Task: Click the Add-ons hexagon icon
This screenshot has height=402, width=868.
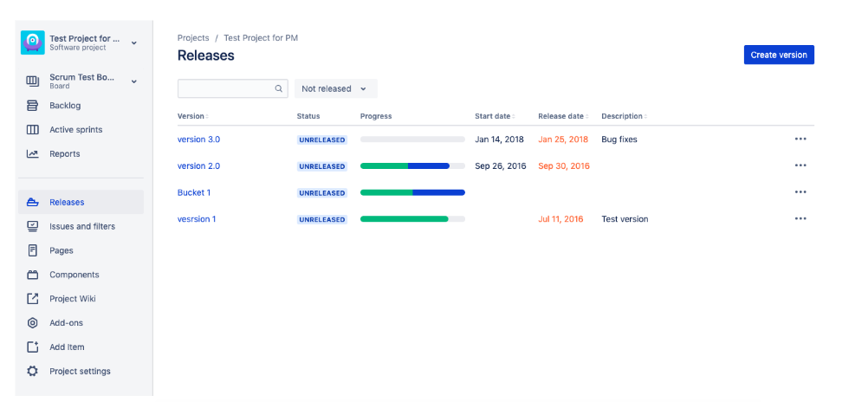Action: [33, 323]
